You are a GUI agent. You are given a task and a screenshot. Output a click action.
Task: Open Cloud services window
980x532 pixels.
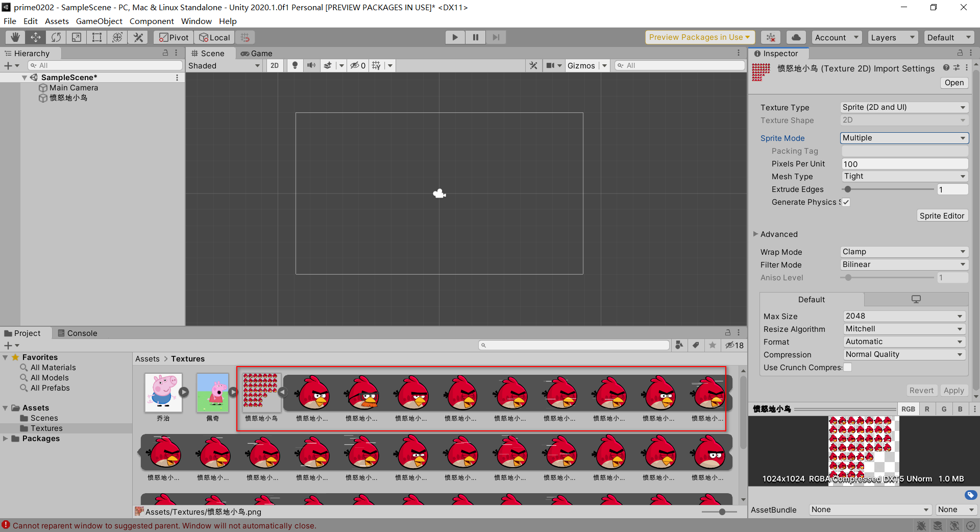pyautogui.click(x=796, y=37)
